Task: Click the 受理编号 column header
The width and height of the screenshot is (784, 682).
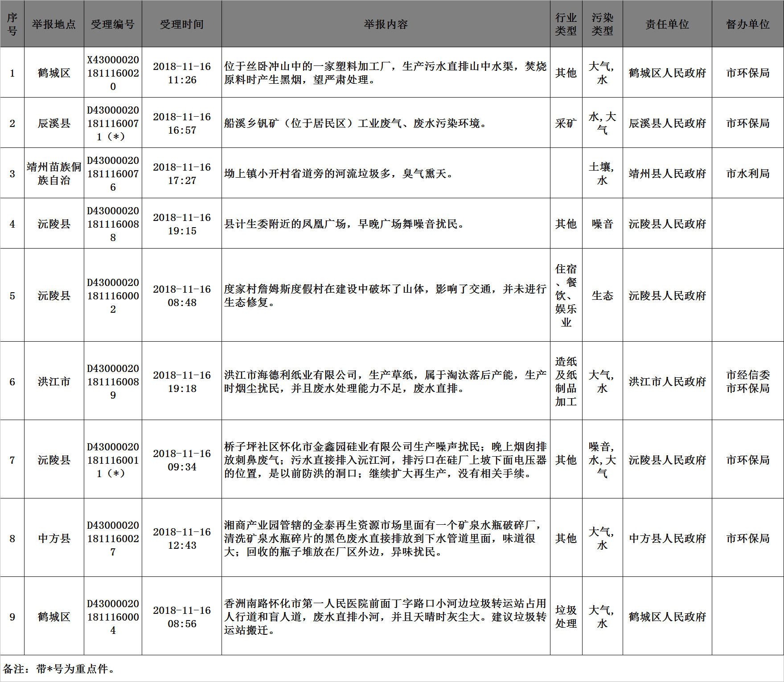Action: 113,24
